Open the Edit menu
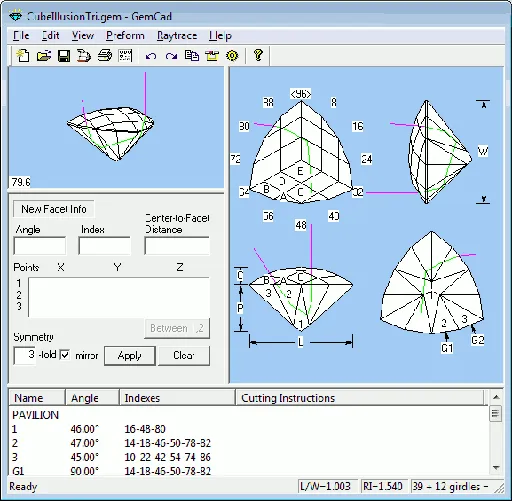Viewport: 512px width, 501px height. coord(51,36)
